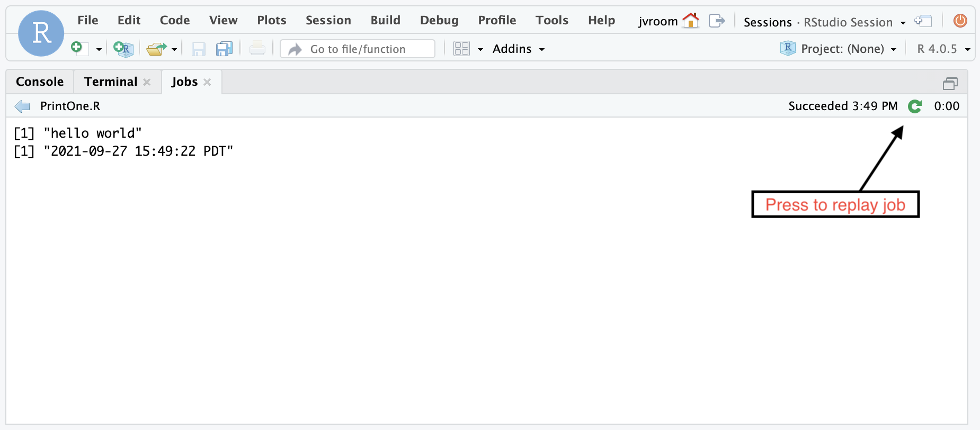Expand the Addins dropdown
Screen dimensions: 980x430
point(519,49)
